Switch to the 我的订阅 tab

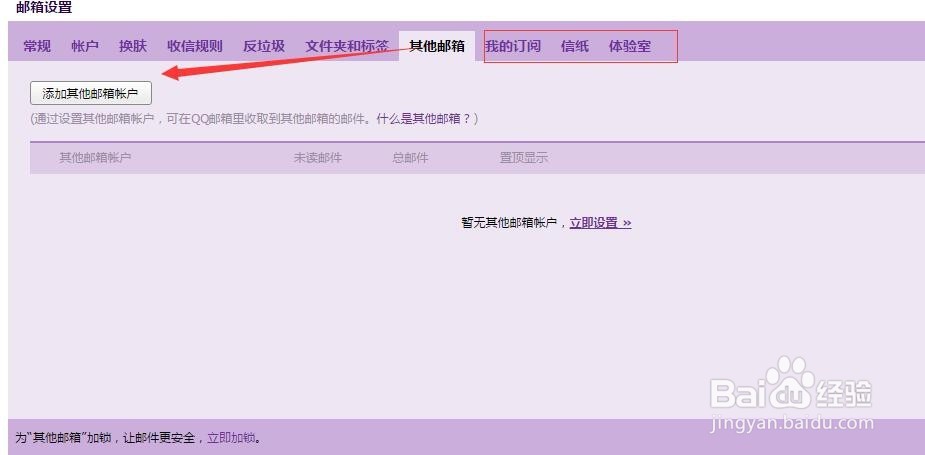click(513, 46)
